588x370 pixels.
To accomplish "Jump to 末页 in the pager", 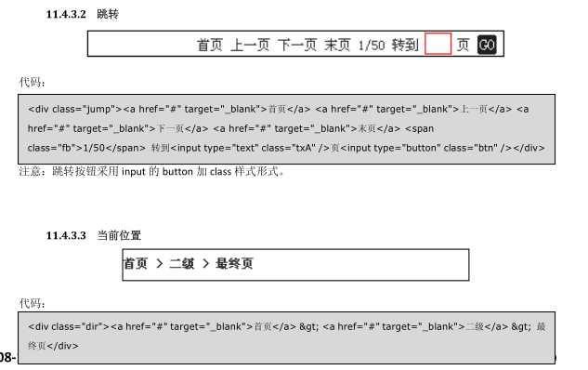I will point(337,45).
